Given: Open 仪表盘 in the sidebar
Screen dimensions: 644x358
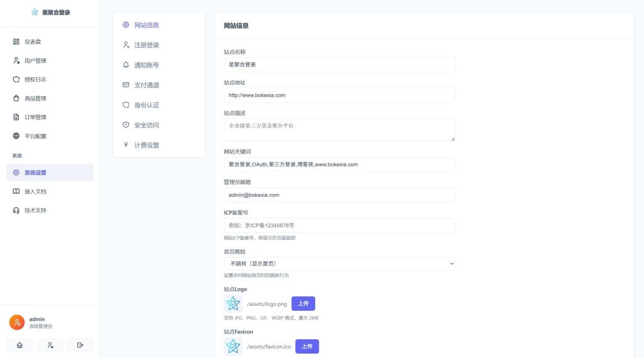Looking at the screenshot, I should point(50,41).
